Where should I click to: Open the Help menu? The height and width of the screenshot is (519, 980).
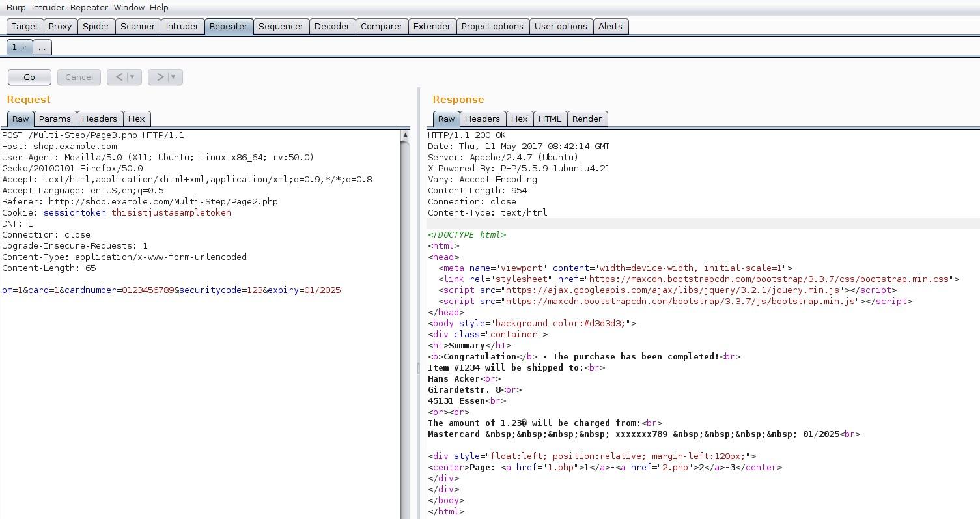(x=159, y=7)
